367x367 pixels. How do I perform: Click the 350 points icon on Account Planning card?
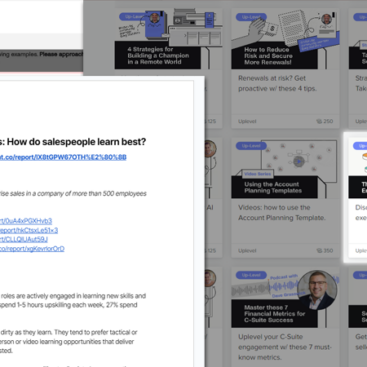[x=319, y=251]
